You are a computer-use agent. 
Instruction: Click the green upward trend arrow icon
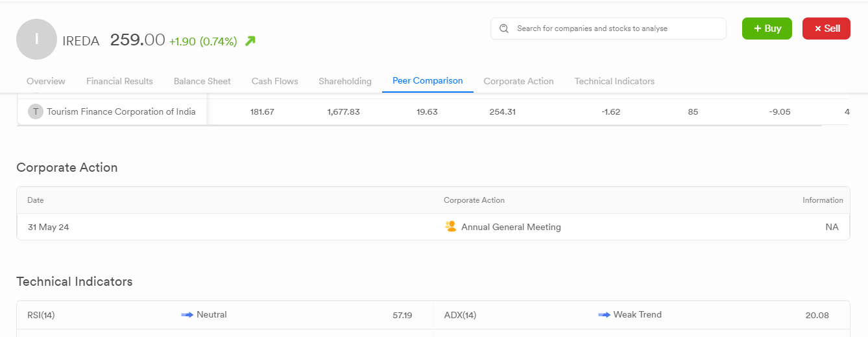coord(250,41)
